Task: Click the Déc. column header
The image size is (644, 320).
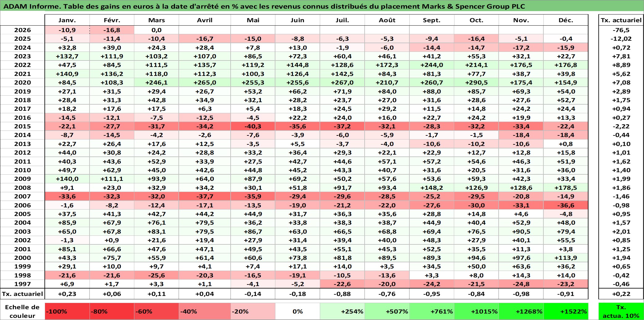Action: 566,20
